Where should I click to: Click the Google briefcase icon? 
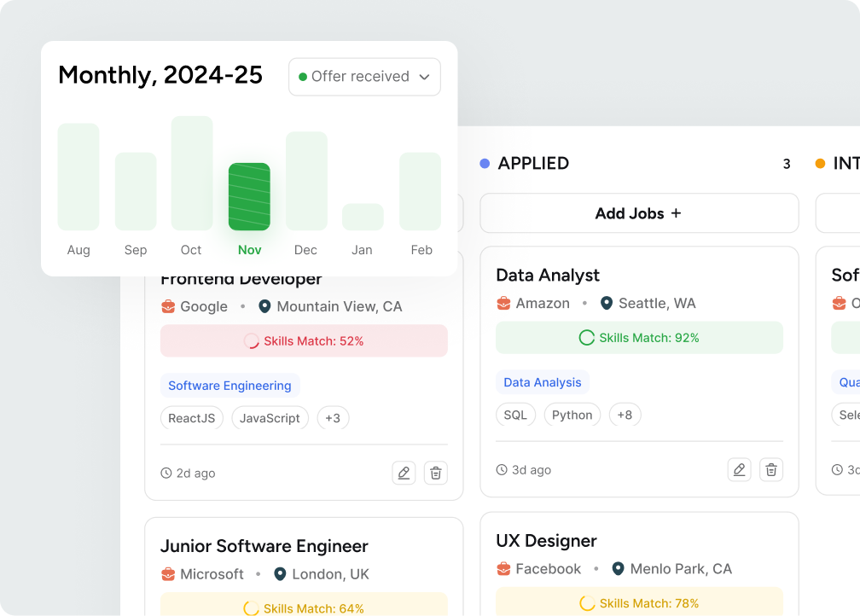tap(168, 306)
